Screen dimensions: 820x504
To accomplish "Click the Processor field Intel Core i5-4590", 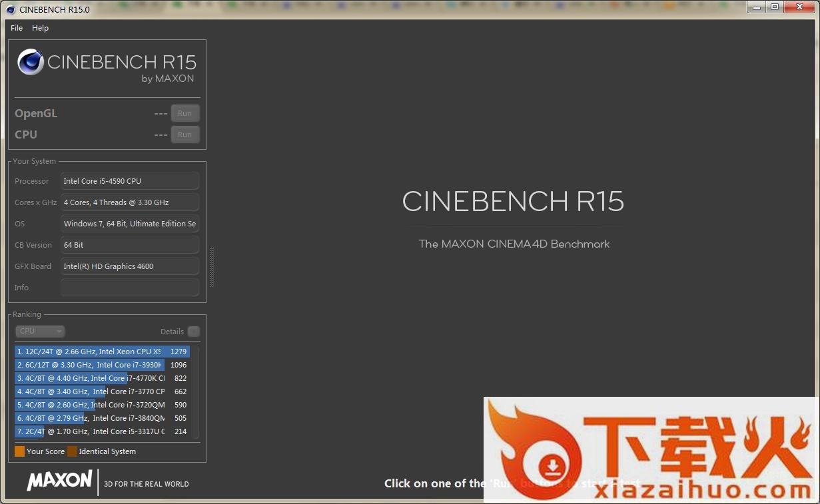I will pyautogui.click(x=130, y=181).
